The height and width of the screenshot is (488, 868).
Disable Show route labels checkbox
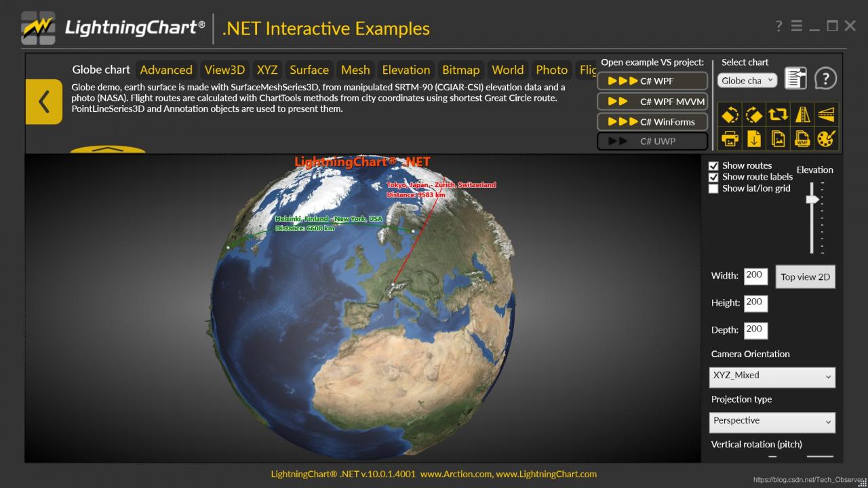pyautogui.click(x=713, y=178)
